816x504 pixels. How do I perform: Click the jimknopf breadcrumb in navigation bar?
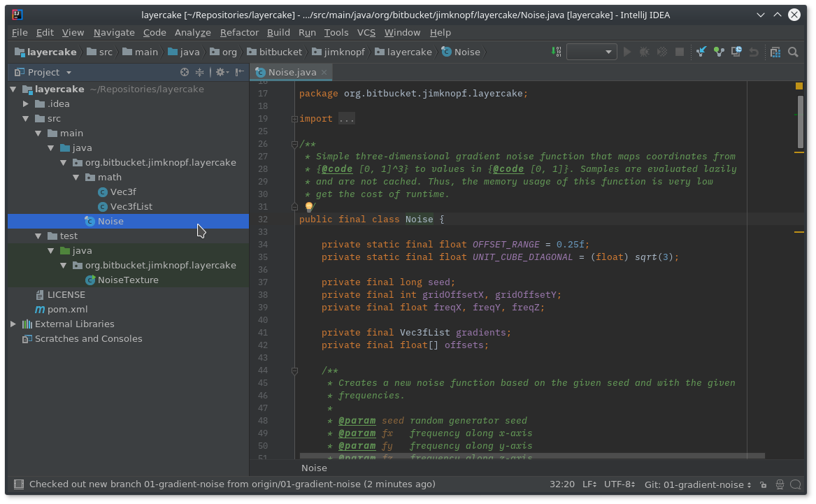(338, 52)
